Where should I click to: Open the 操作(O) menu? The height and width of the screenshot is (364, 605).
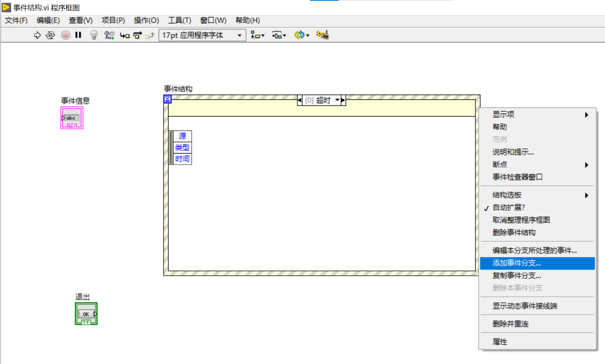[146, 20]
